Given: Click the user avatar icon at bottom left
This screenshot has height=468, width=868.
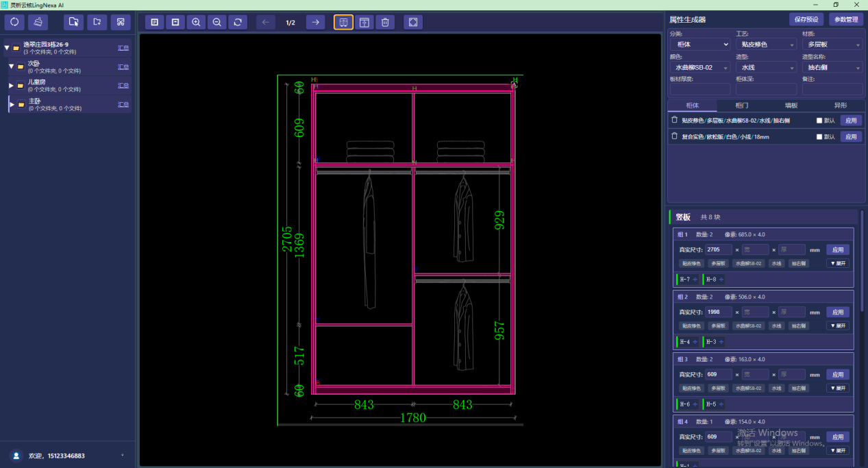Looking at the screenshot, I should point(16,456).
